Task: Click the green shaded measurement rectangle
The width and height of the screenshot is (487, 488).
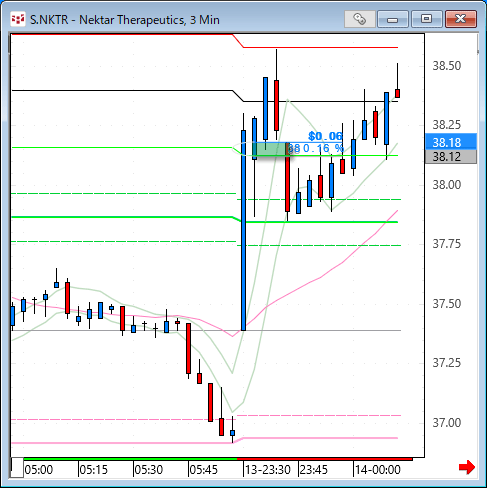Action: (271, 149)
